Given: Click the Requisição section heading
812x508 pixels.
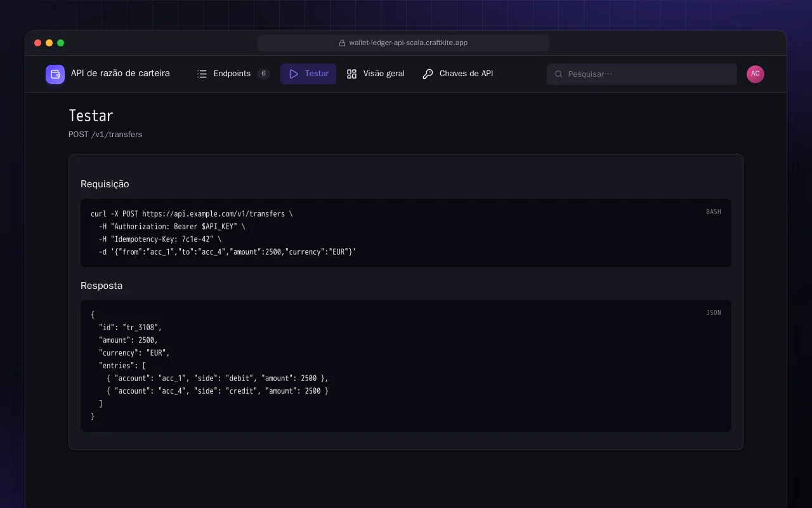Looking at the screenshot, I should [x=105, y=184].
